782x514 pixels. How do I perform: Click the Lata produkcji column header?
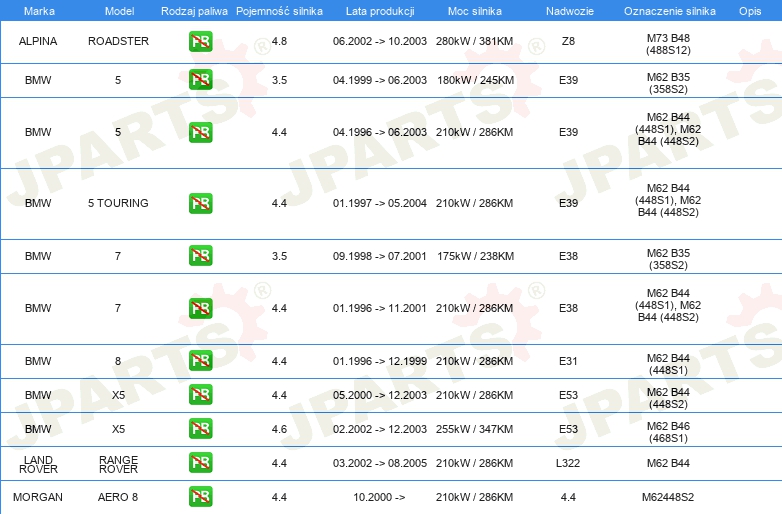pos(380,11)
